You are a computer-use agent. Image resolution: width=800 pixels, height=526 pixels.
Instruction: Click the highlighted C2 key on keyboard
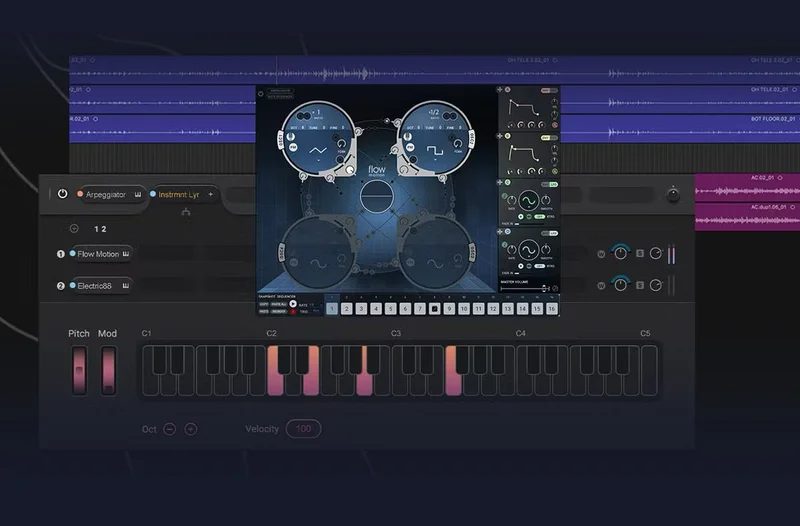[276, 371]
